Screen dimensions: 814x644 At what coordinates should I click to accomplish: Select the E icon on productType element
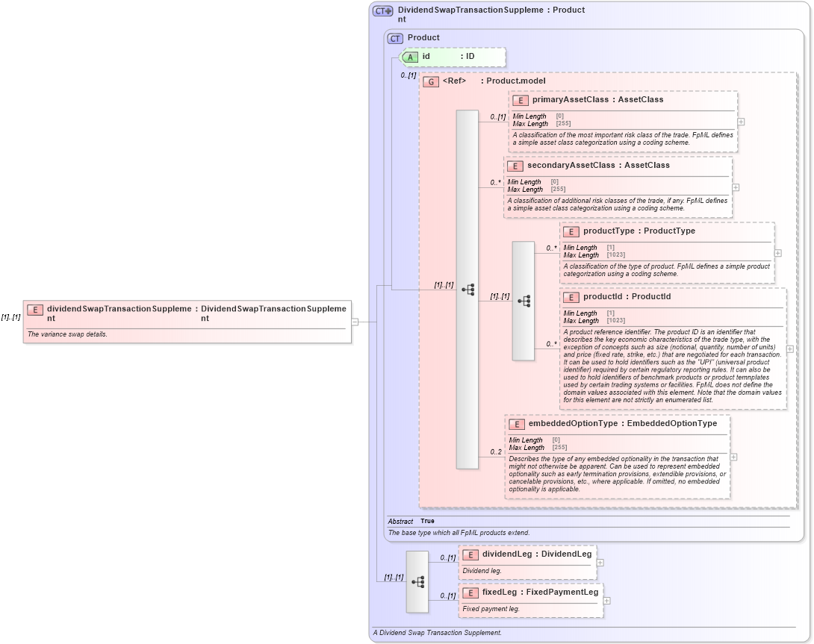click(x=571, y=231)
